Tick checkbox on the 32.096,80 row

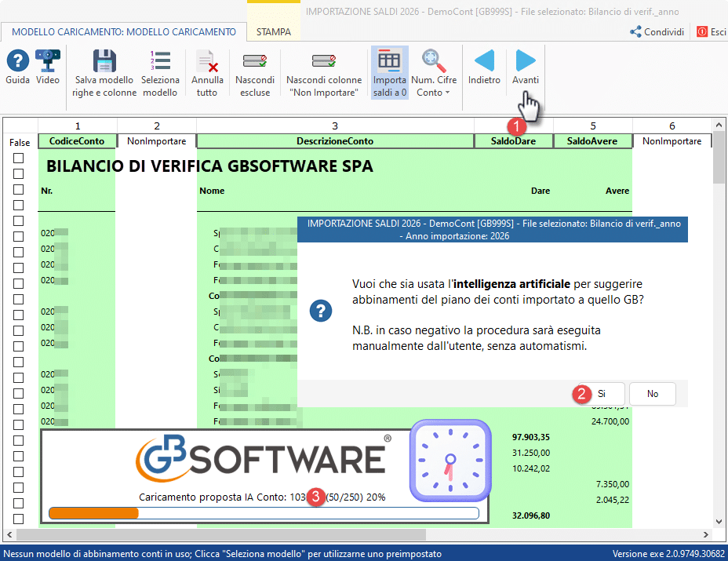18,519
